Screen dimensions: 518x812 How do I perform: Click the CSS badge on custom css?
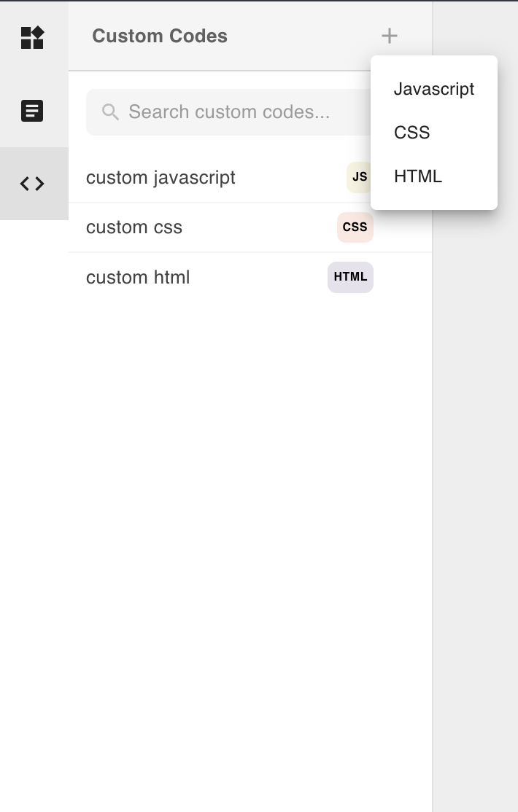pos(355,227)
